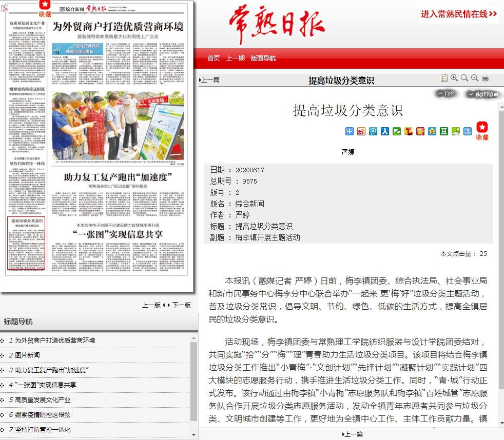Click the article body scrollbar thumb
The image size is (504, 440).
pyautogui.click(x=501, y=249)
